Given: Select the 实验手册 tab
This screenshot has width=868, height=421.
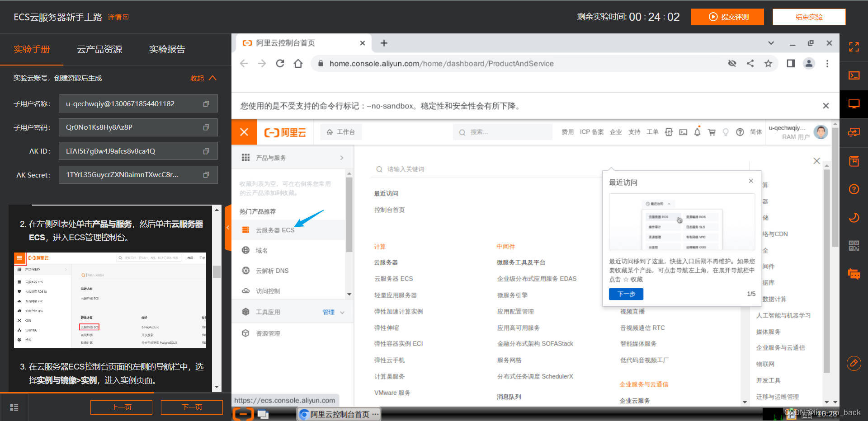Looking at the screenshot, I should coord(32,49).
